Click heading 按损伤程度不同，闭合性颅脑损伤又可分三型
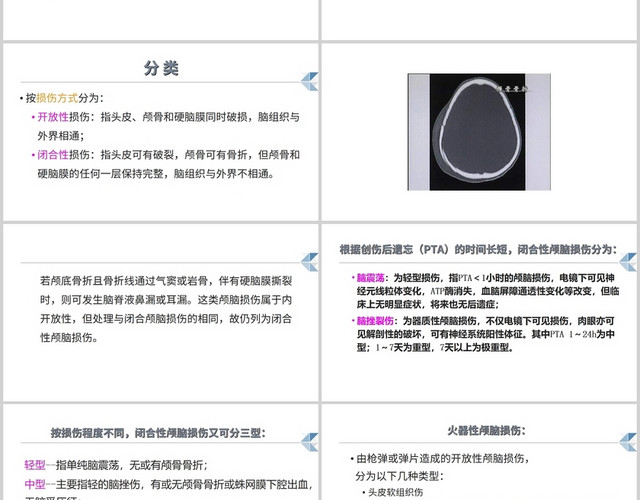Screen dimensions: 640x500 [x=158, y=433]
